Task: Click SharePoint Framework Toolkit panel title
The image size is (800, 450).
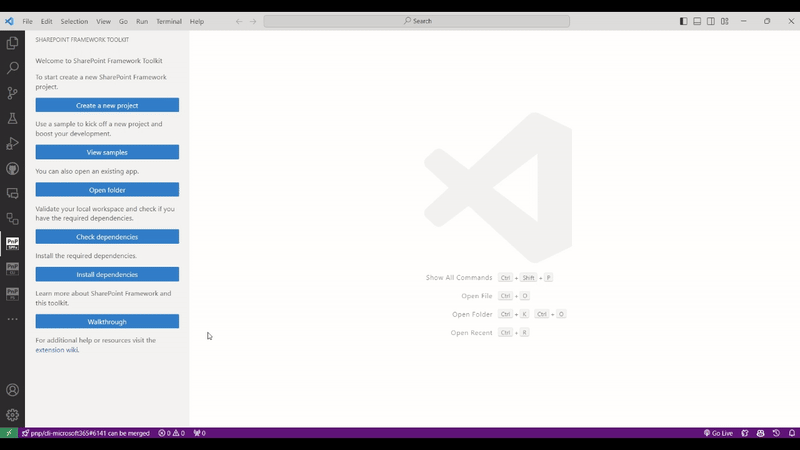Action: [82, 39]
